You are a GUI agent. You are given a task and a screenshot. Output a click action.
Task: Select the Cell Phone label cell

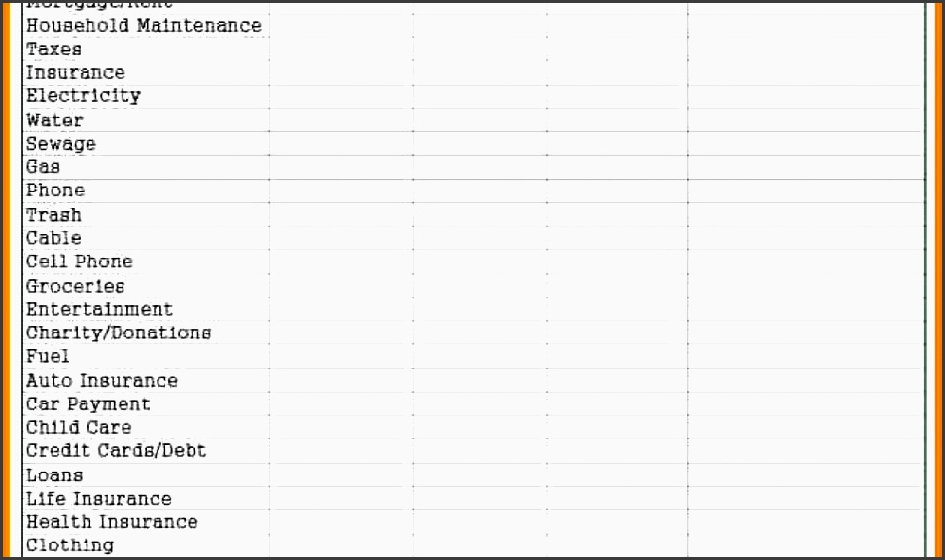click(x=80, y=262)
